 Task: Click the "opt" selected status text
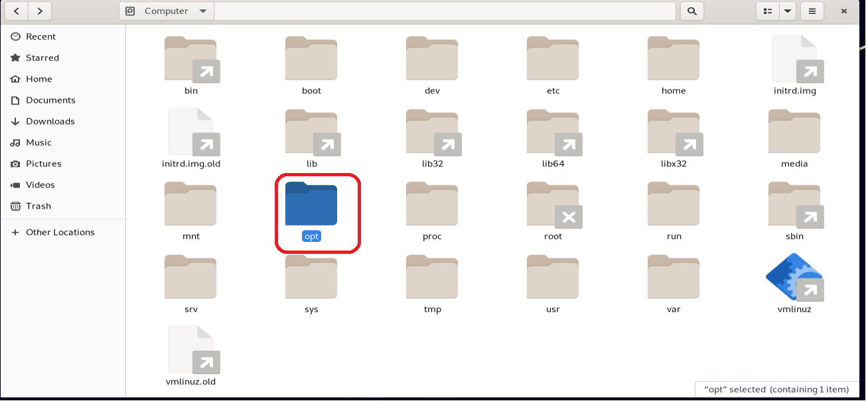coord(776,390)
